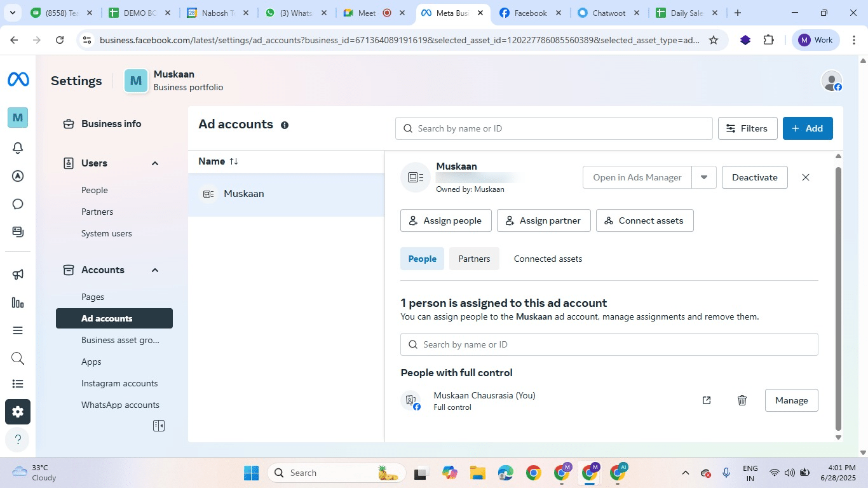Screen dimensions: 868x488
Task: Open the Help question mark icon
Action: click(17, 439)
